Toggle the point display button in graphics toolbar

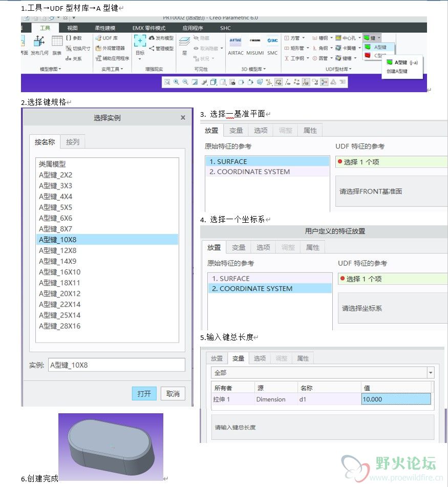tap(297, 82)
